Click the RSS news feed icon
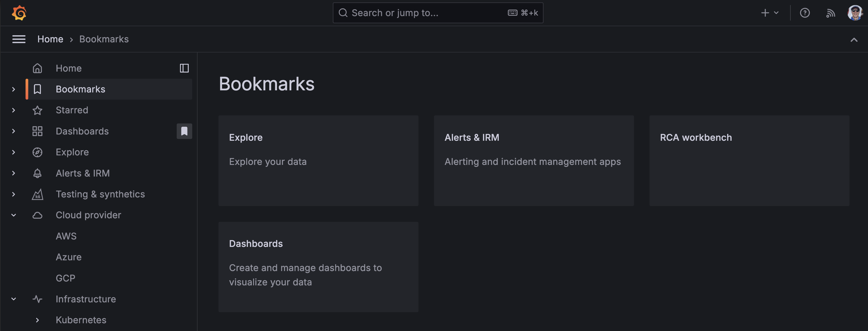868x331 pixels. [x=831, y=13]
